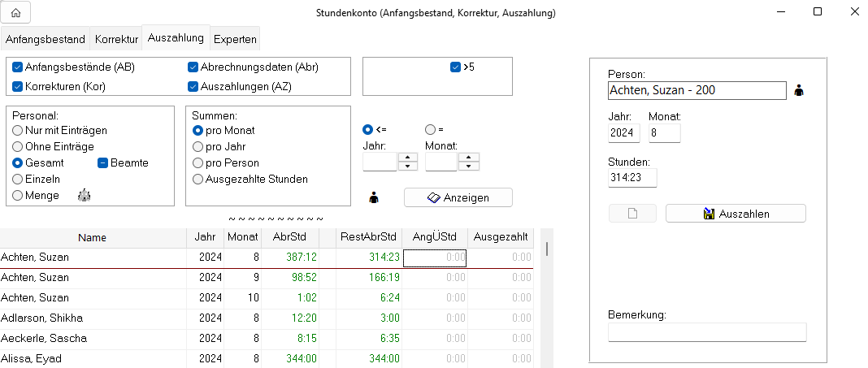Click the person icon left of Anzeigen
The height and width of the screenshot is (368, 868).
coord(374,197)
